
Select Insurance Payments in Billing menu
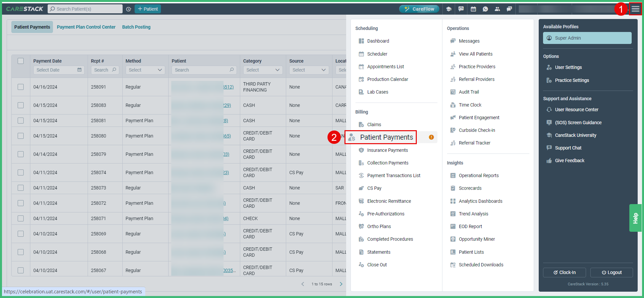pyautogui.click(x=387, y=150)
